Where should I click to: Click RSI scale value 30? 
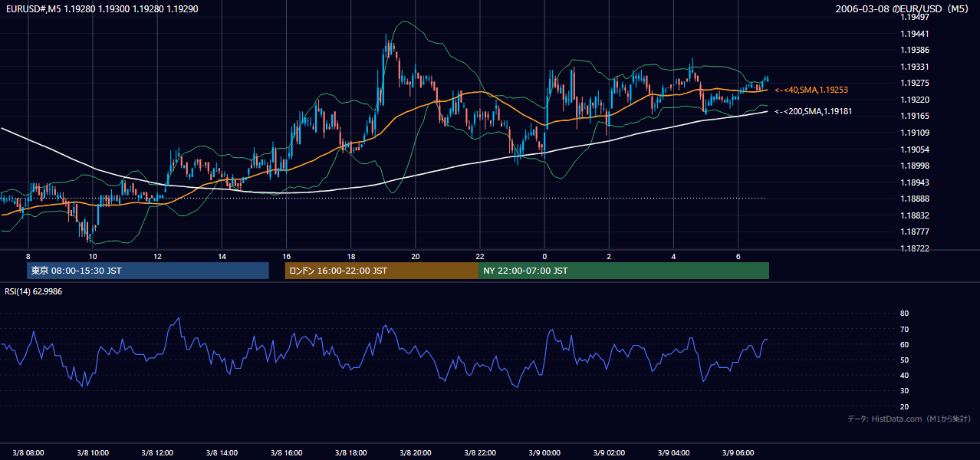tap(904, 391)
